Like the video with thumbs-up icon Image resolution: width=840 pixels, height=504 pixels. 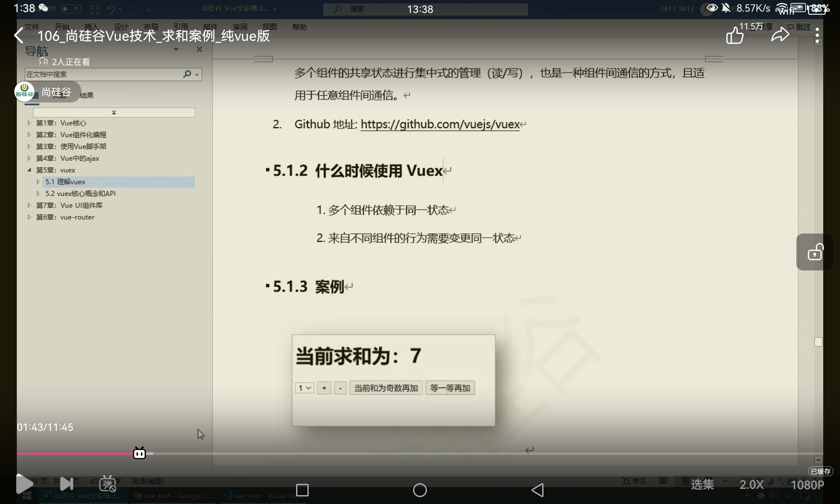[x=735, y=35]
